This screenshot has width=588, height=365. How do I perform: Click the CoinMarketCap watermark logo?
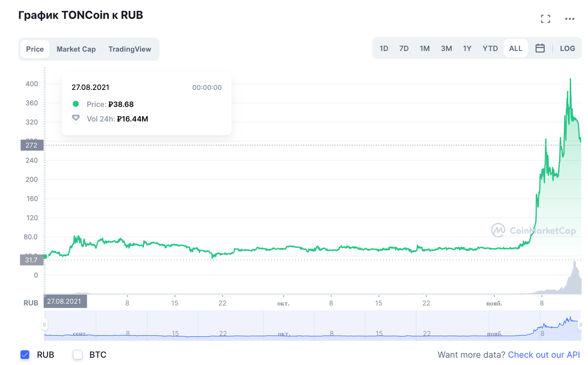point(534,230)
